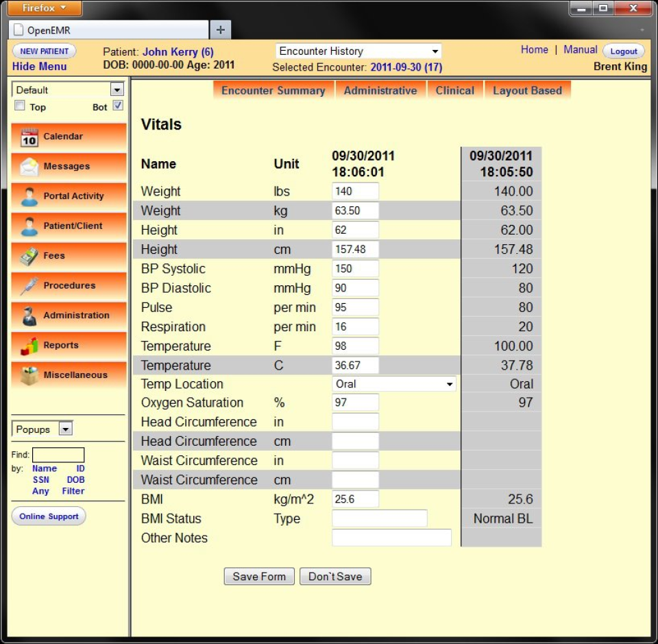Click the Respiration input field
The width and height of the screenshot is (658, 644).
355,326
